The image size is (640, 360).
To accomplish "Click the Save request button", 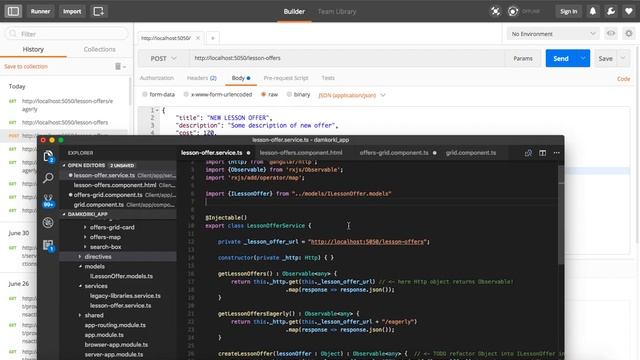I will pos(605,58).
